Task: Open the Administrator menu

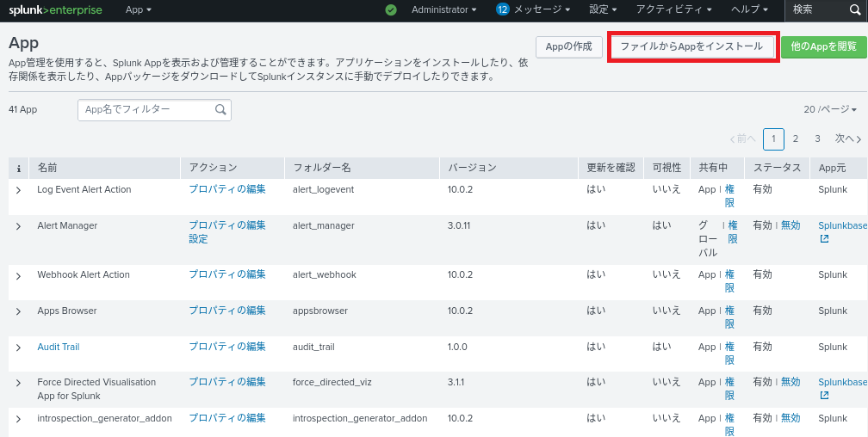Action: click(443, 10)
